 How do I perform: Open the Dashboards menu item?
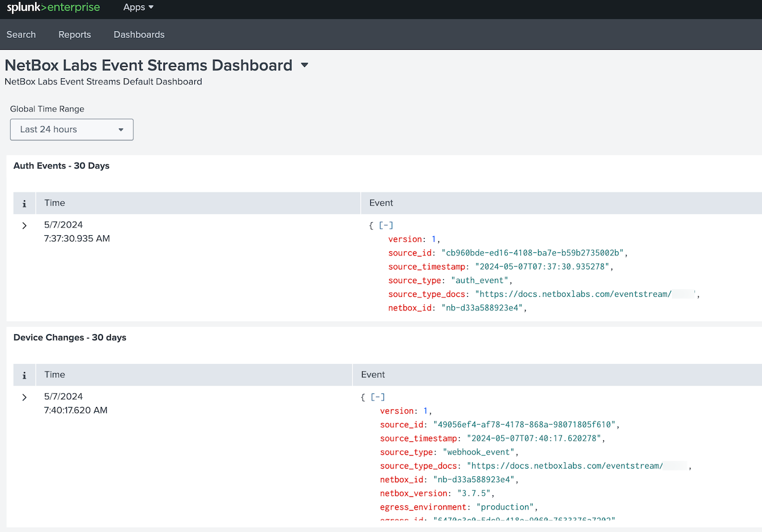(x=139, y=34)
